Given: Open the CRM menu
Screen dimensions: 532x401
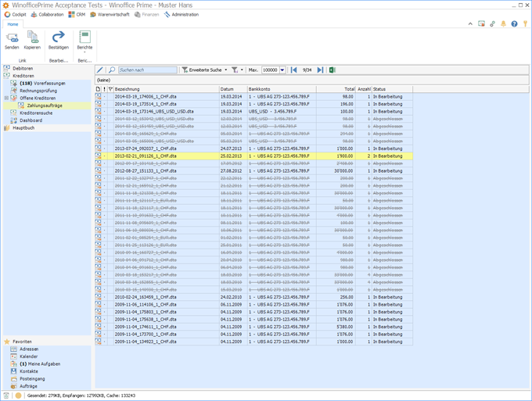Looking at the screenshot, I should pyautogui.click(x=77, y=15).
